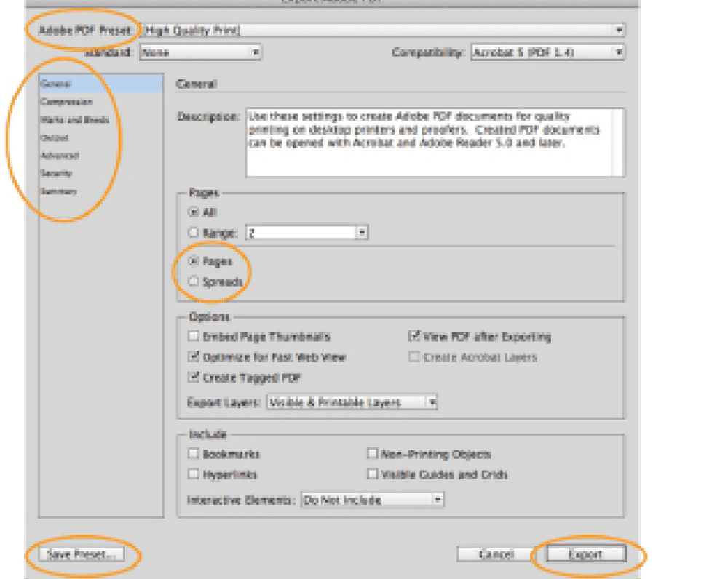
Task: Open the Interactive Elements dropdown
Action: tap(372, 500)
